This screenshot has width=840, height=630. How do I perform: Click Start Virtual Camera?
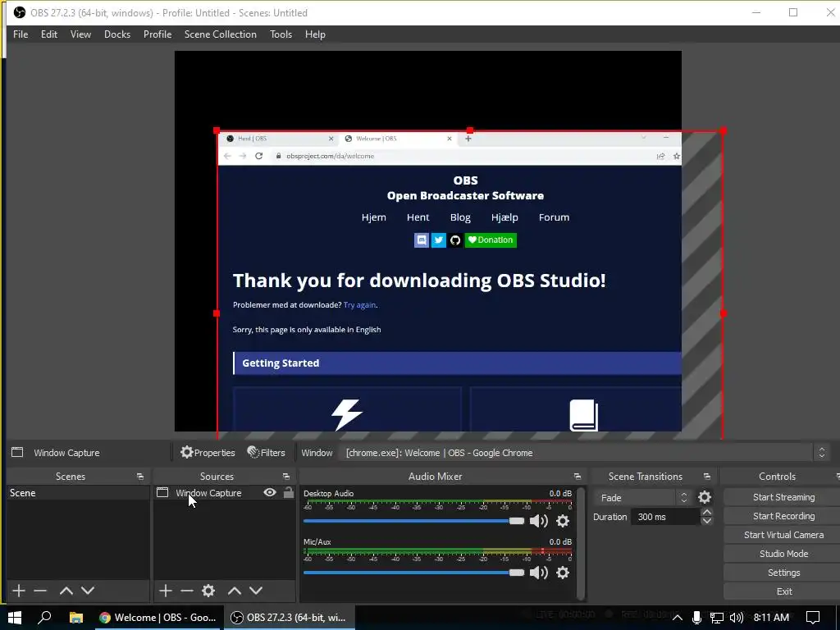[783, 535]
